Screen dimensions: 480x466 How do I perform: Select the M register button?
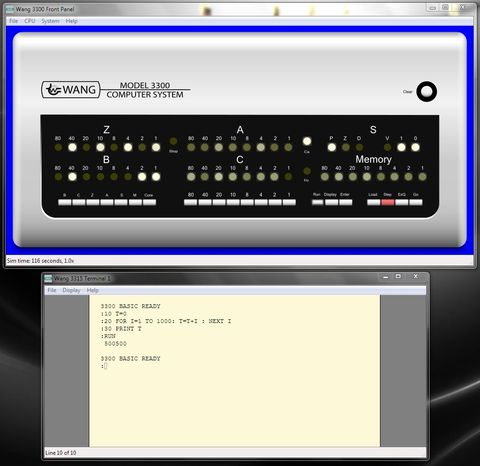(135, 202)
